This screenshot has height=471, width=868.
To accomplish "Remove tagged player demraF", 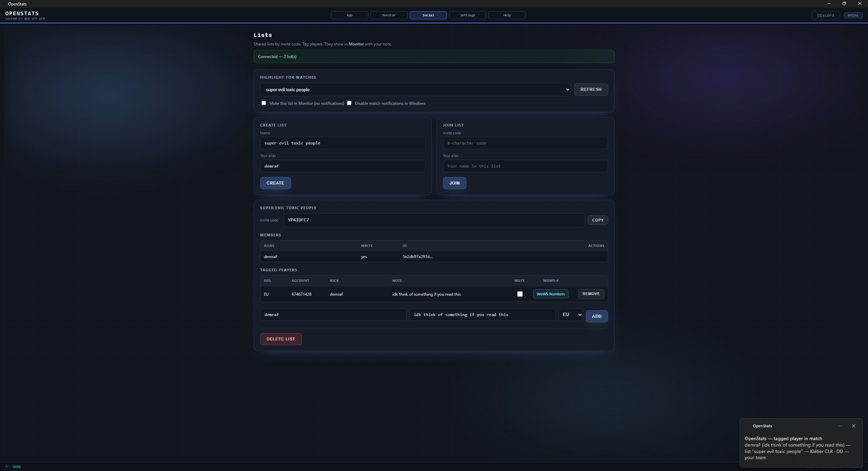I will pyautogui.click(x=591, y=294).
